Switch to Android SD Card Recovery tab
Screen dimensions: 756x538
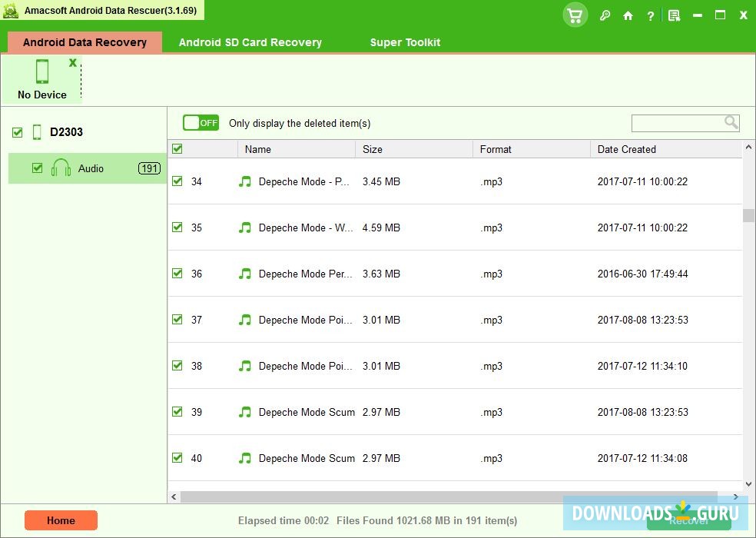click(x=250, y=42)
